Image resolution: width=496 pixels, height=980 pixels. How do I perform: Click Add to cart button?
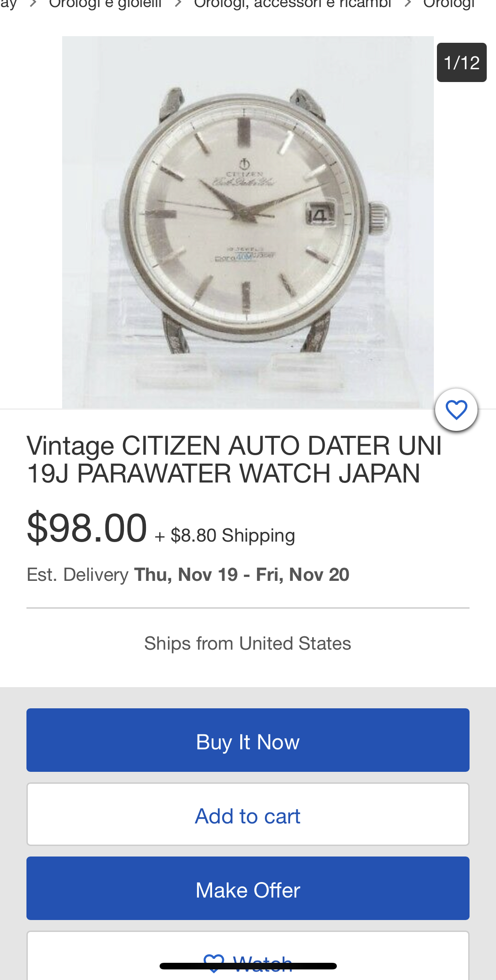tap(248, 814)
